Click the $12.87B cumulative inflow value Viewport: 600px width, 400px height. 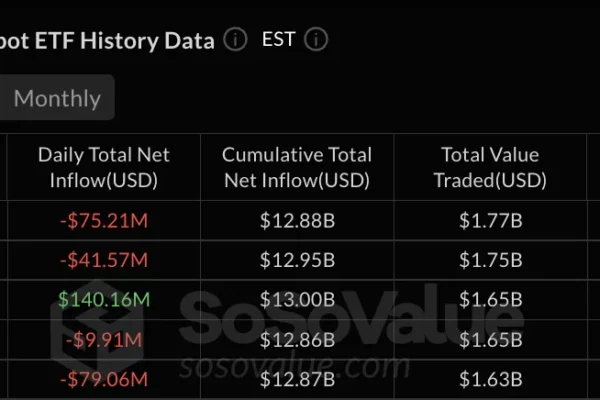coord(297,379)
